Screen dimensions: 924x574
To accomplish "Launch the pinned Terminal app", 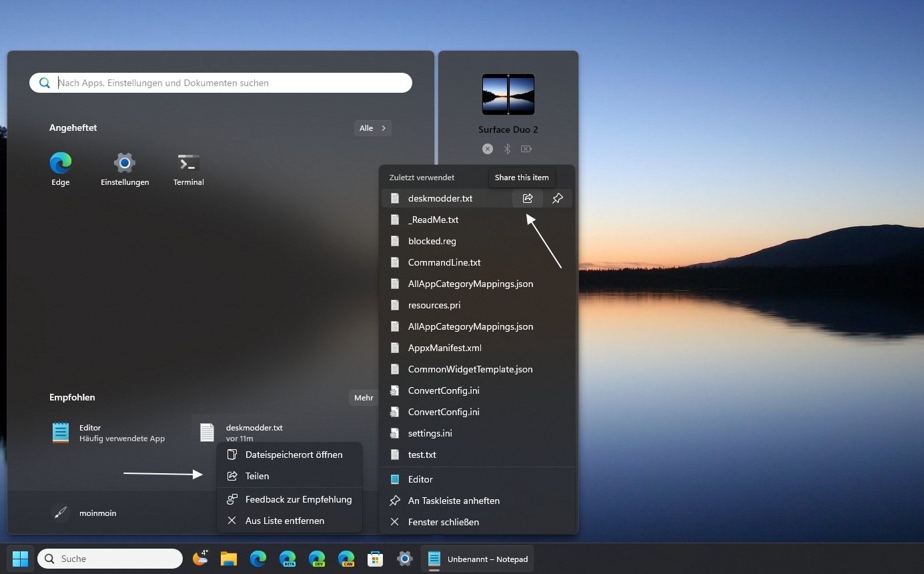I will (189, 169).
